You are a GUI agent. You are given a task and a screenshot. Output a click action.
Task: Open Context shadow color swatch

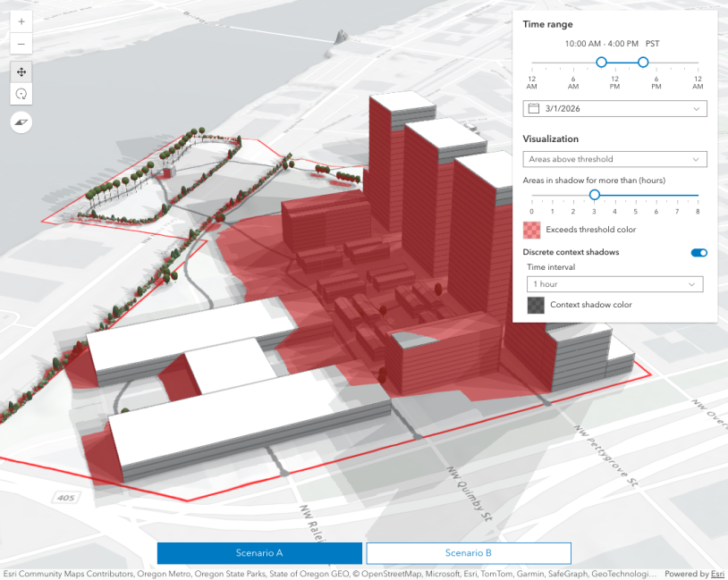tap(536, 305)
